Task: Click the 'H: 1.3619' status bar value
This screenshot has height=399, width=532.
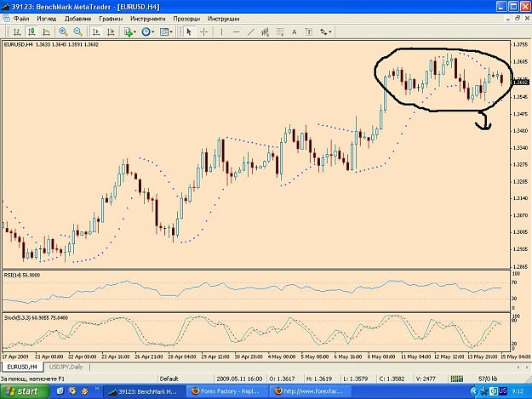Action: tap(319, 379)
